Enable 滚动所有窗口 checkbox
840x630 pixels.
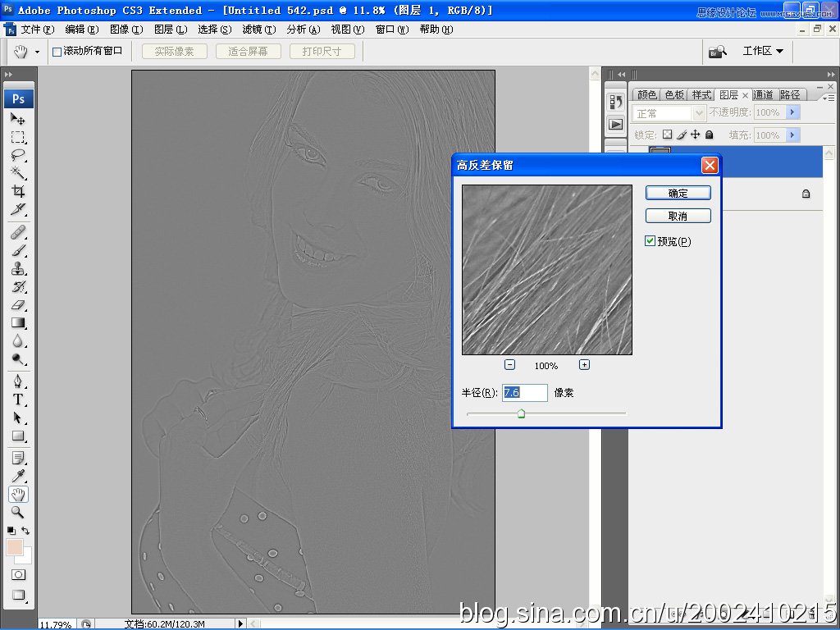[57, 52]
